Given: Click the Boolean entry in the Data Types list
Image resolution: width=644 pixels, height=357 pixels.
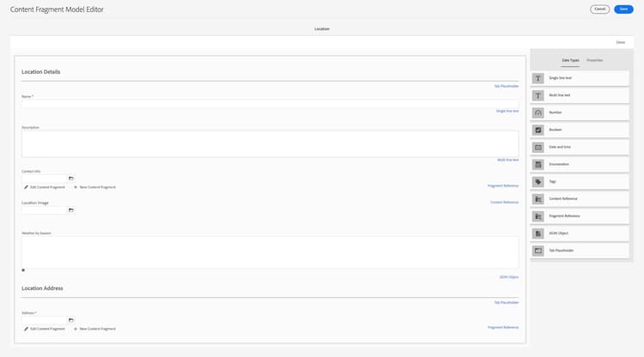Looking at the screenshot, I should point(580,130).
